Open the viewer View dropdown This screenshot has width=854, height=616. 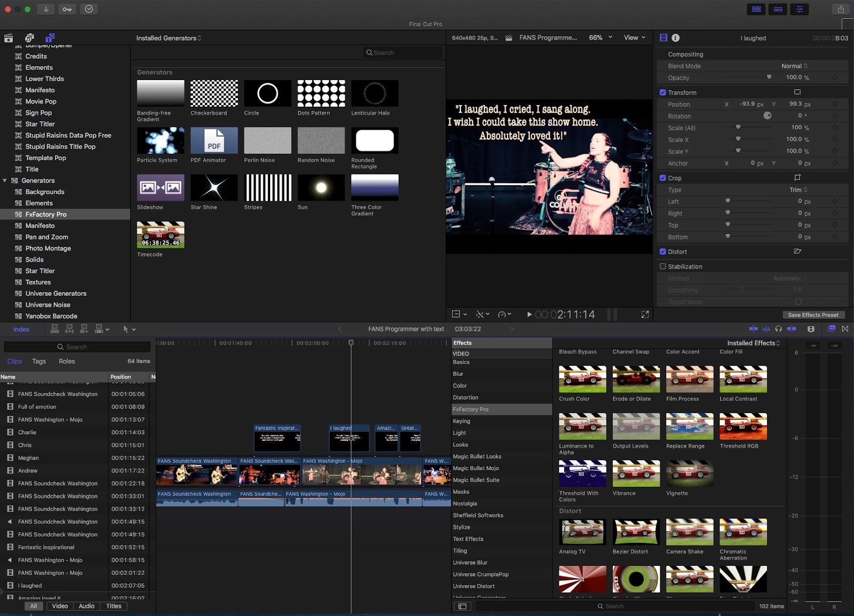coord(635,37)
